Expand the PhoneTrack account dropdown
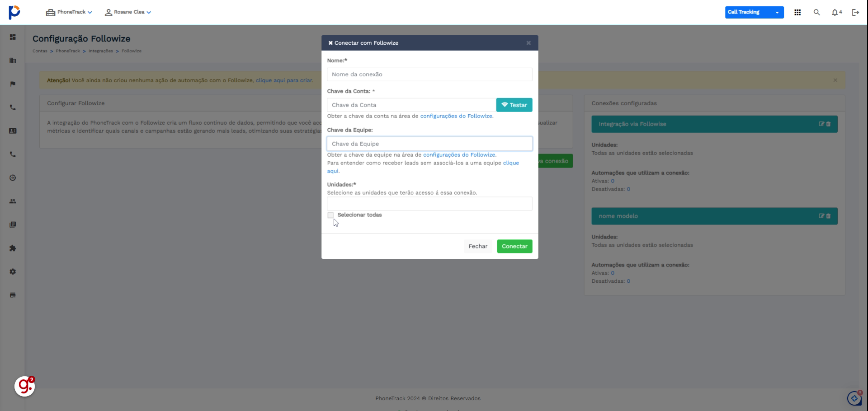Image resolution: width=868 pixels, height=411 pixels. [x=69, y=12]
